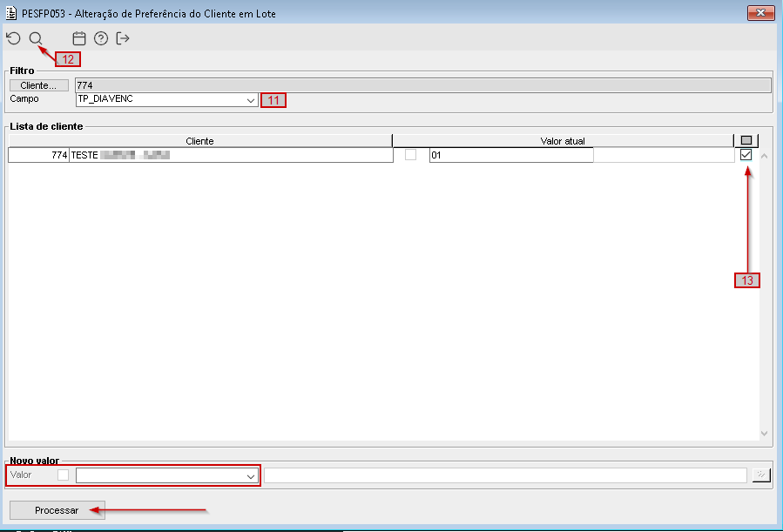The image size is (783, 532).
Task: Click the magnifier search toolbar icon
Action: (x=36, y=38)
